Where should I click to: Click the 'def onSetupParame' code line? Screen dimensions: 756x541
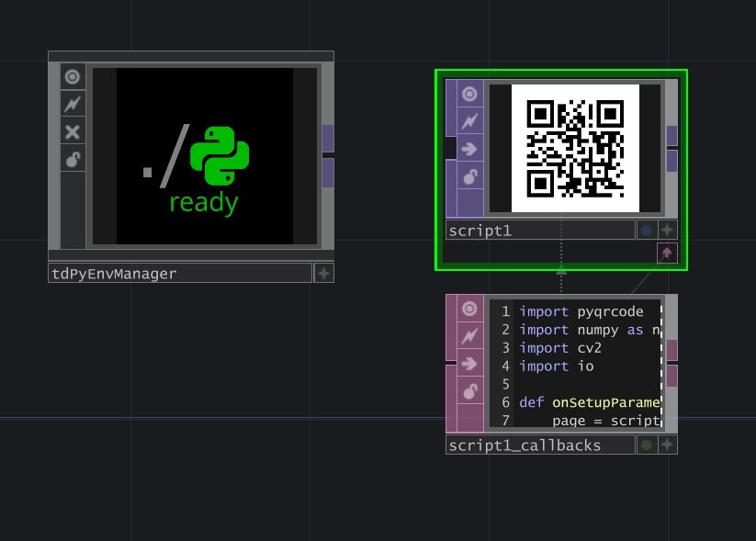click(x=589, y=402)
